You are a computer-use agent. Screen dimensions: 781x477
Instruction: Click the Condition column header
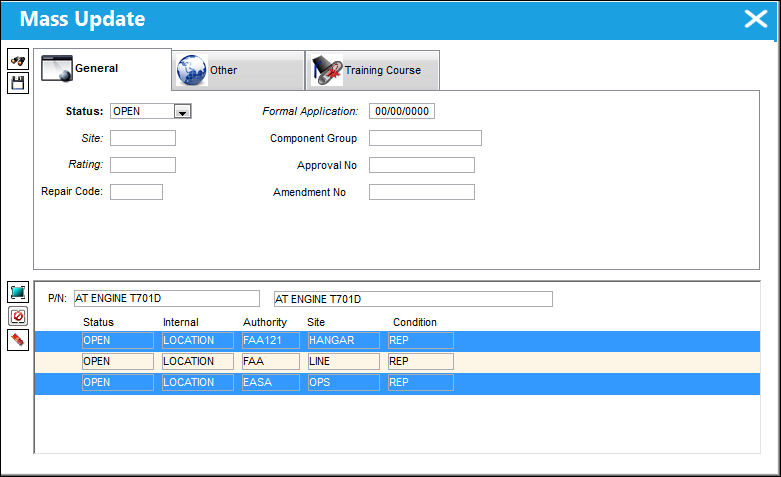tap(414, 322)
